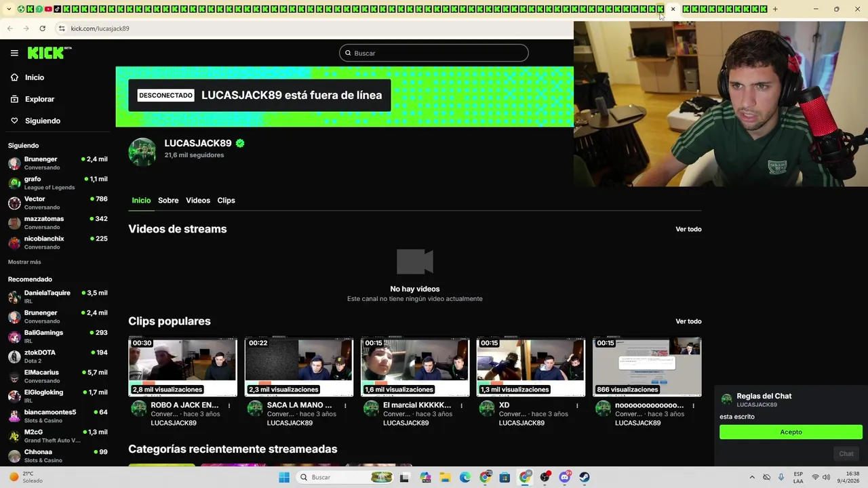Open options menu for El marcial clip
Image resolution: width=868 pixels, height=488 pixels.
(x=461, y=406)
